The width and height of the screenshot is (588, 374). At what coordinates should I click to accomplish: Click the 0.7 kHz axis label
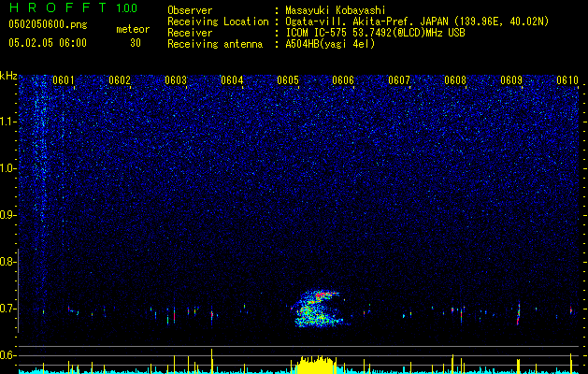(x=6, y=309)
